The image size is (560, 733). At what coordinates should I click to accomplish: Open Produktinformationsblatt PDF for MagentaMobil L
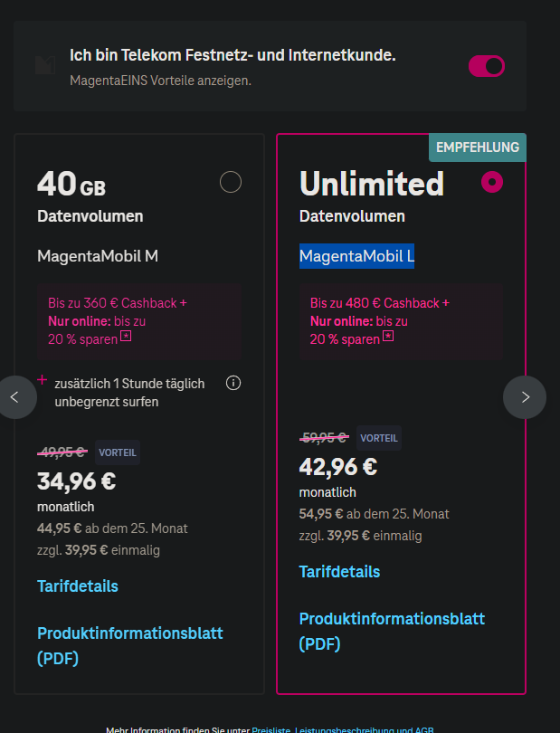tap(392, 631)
